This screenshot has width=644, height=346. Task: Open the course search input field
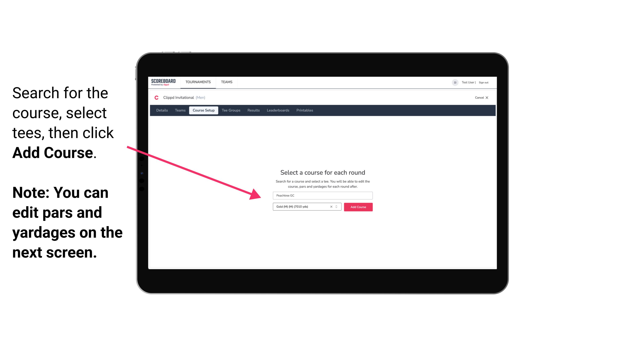(322, 195)
